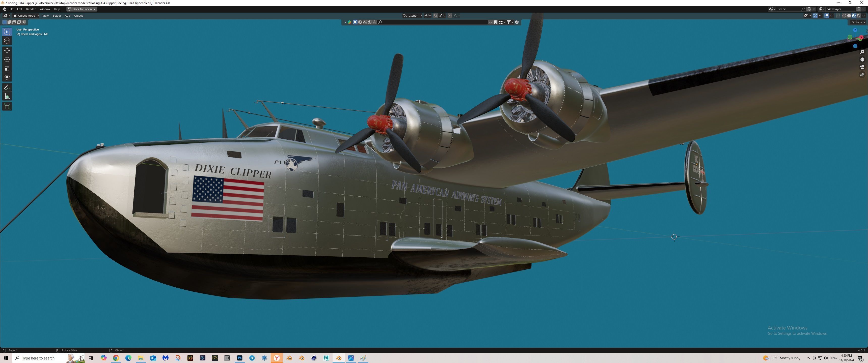Pin the scene with pushpin icon
This screenshot has height=363, width=868.
(803, 9)
